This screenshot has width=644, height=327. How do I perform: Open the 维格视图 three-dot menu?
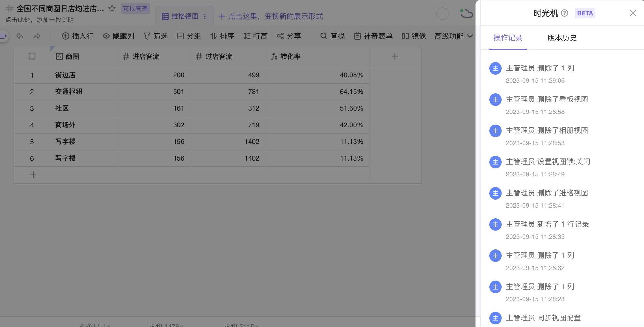205,16
